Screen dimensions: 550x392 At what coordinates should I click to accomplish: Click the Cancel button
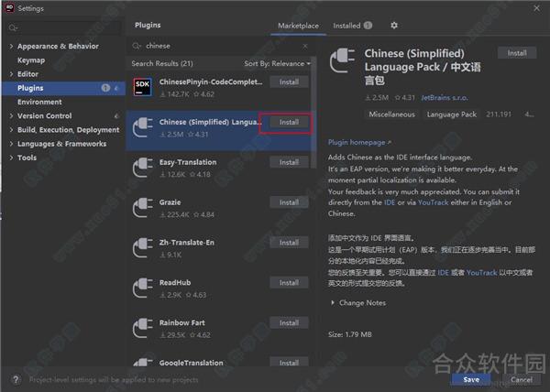coord(522,379)
